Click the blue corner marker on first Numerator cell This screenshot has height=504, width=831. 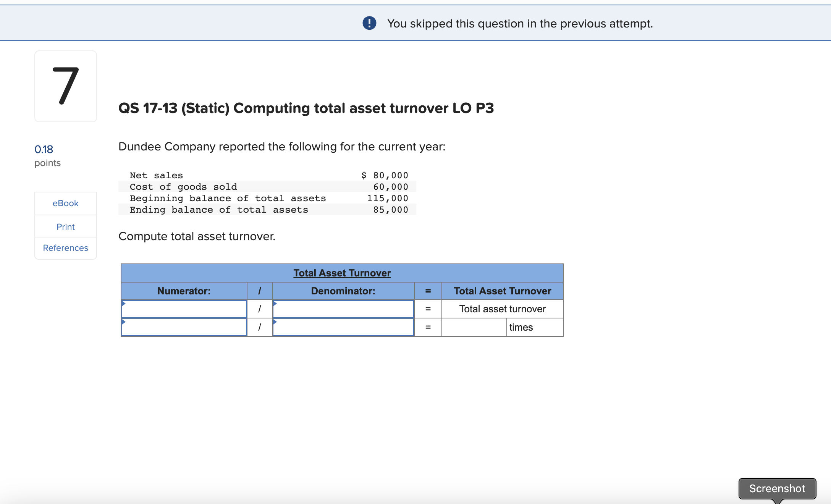click(124, 303)
